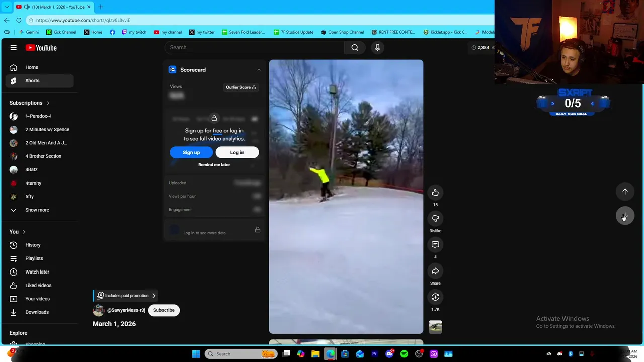Like the Short with thumbs up
The height and width of the screenshot is (362, 644).
435,193
